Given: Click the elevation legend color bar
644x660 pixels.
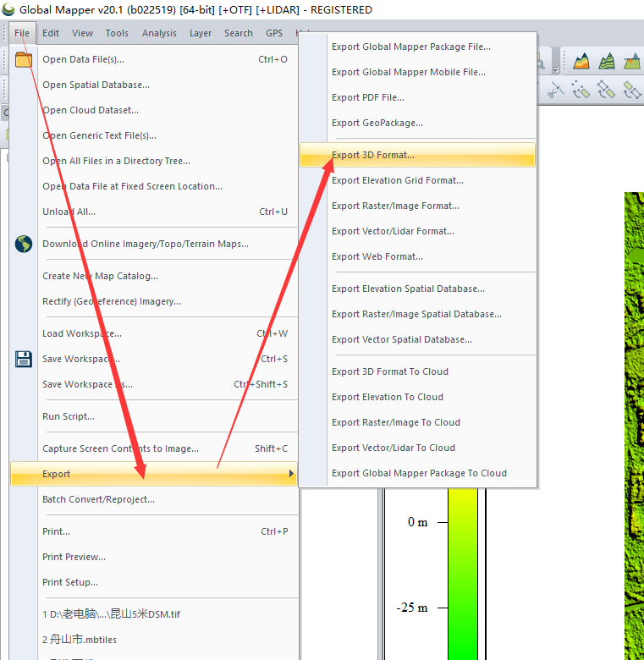Looking at the screenshot, I should coord(463,575).
